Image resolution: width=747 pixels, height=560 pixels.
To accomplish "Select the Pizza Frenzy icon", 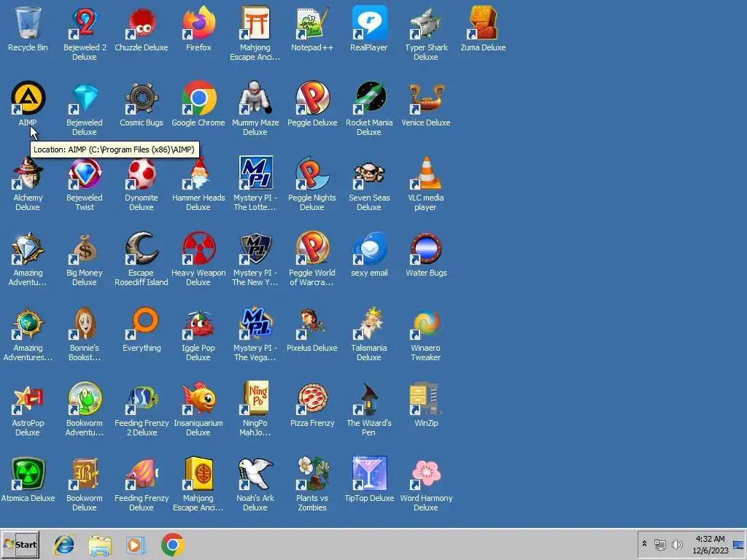I will click(x=312, y=399).
